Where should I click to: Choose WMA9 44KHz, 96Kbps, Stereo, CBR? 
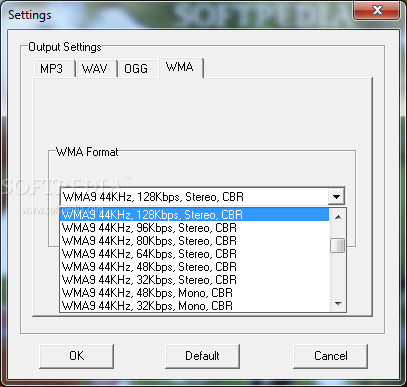[195, 228]
